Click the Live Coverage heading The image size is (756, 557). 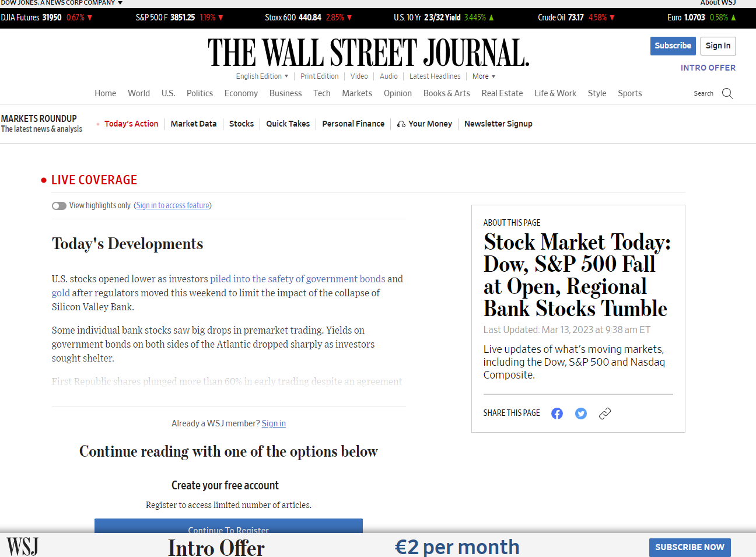tap(94, 180)
